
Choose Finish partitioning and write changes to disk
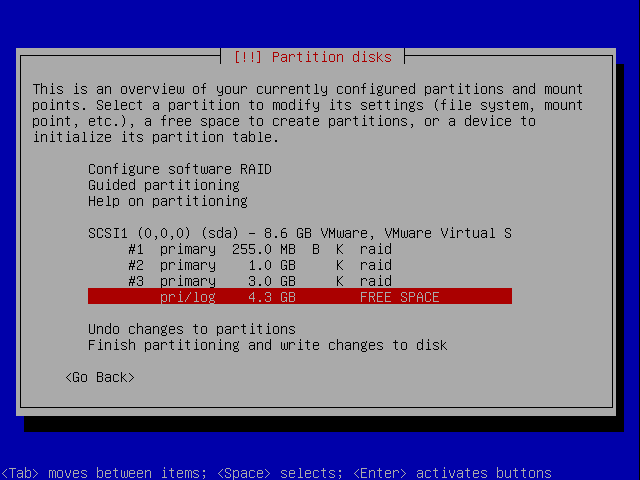267,345
